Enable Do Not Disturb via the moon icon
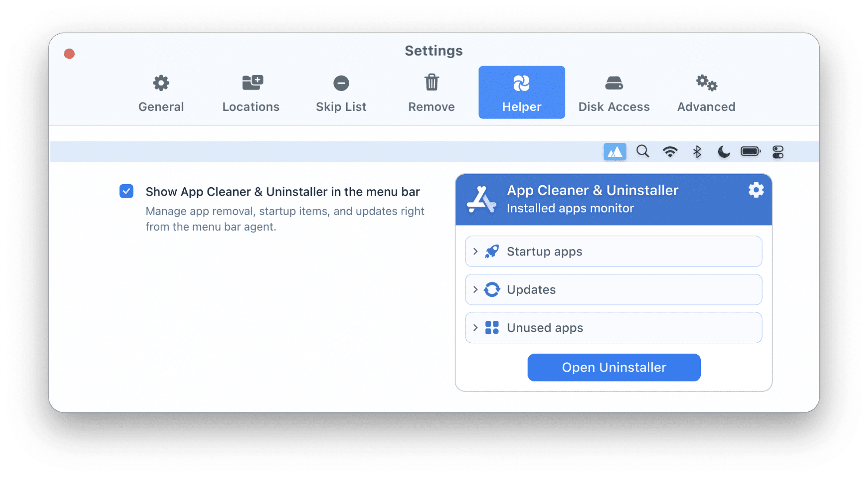 (x=723, y=152)
